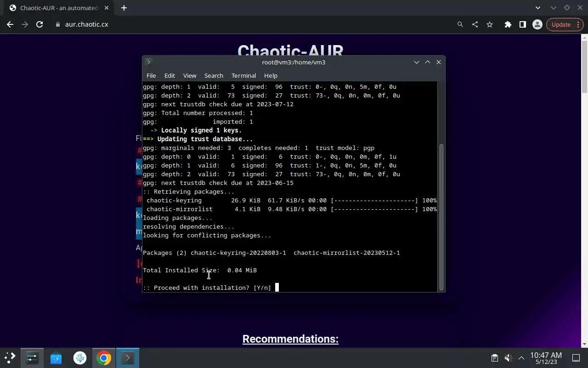Click terminal window icon in title bar
Image resolution: width=588 pixels, height=368 pixels.
click(x=148, y=62)
